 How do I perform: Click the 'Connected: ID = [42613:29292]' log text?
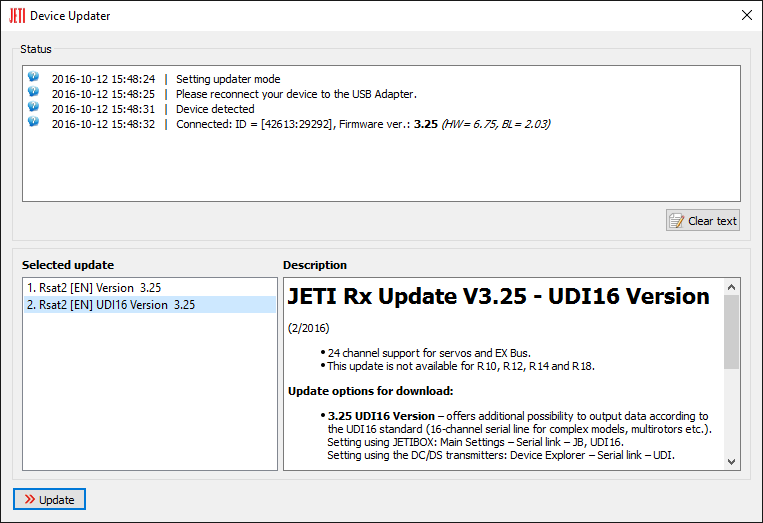pos(255,124)
